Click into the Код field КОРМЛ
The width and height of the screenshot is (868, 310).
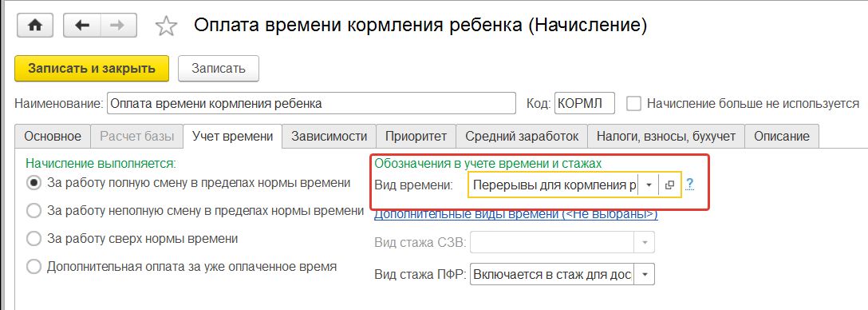[584, 103]
